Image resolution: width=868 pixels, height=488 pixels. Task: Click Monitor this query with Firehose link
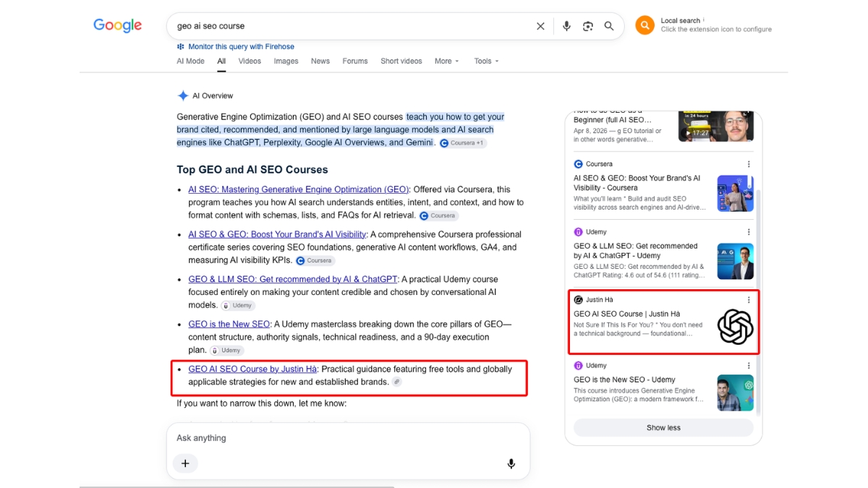click(x=241, y=46)
